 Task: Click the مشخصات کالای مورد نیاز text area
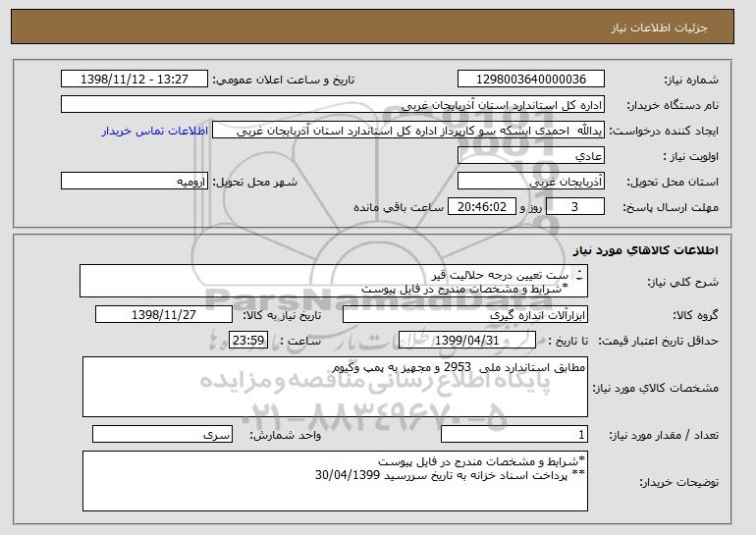[335, 387]
